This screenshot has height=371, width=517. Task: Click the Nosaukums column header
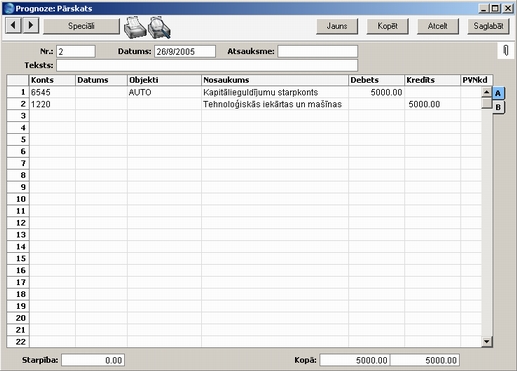(x=275, y=80)
